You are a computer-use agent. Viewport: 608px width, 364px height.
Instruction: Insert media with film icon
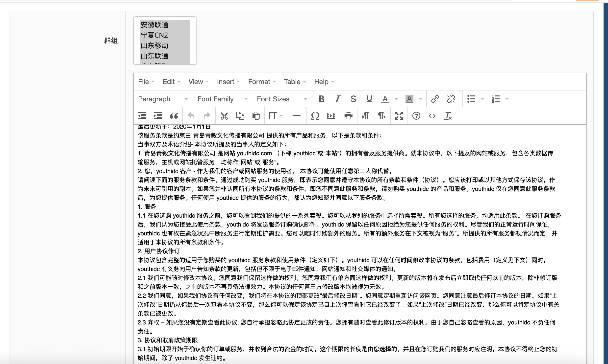coord(331,116)
